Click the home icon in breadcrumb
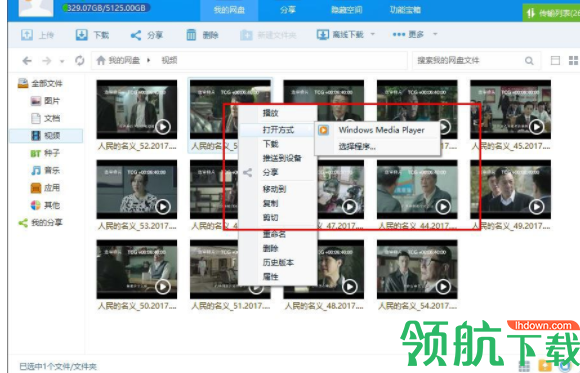 [x=101, y=60]
